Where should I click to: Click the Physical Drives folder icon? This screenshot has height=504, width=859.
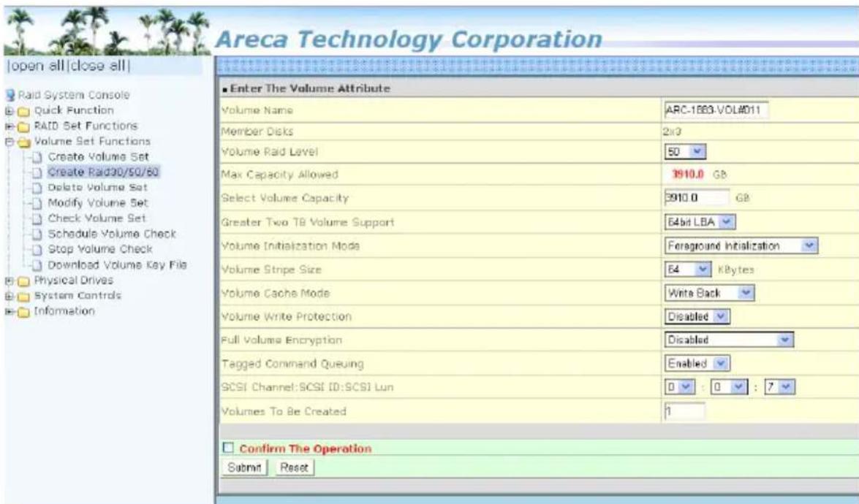click(x=23, y=281)
